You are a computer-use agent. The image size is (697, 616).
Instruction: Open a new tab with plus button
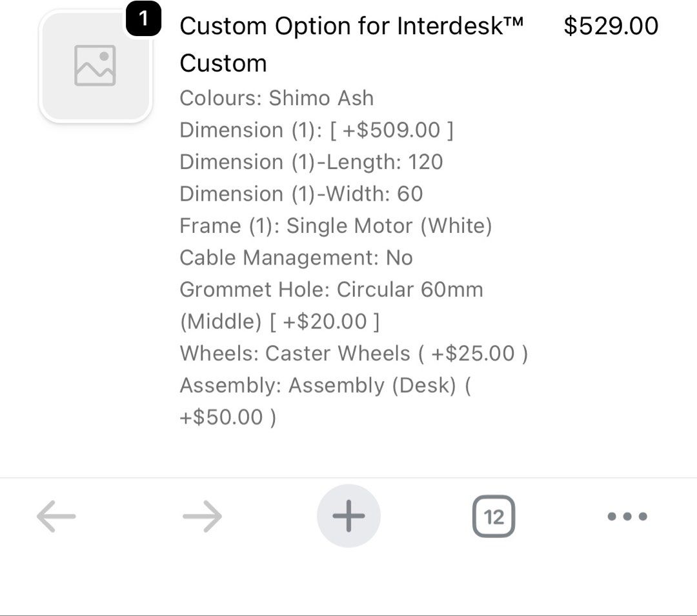[348, 516]
